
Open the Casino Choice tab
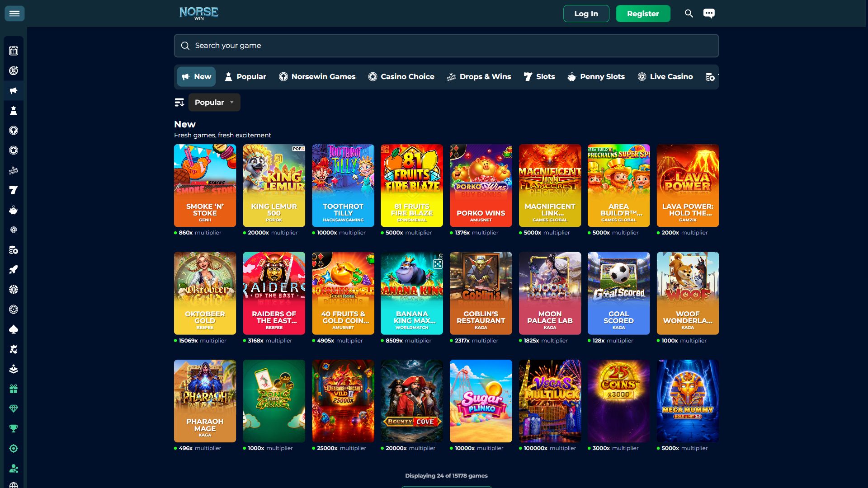pyautogui.click(x=401, y=77)
